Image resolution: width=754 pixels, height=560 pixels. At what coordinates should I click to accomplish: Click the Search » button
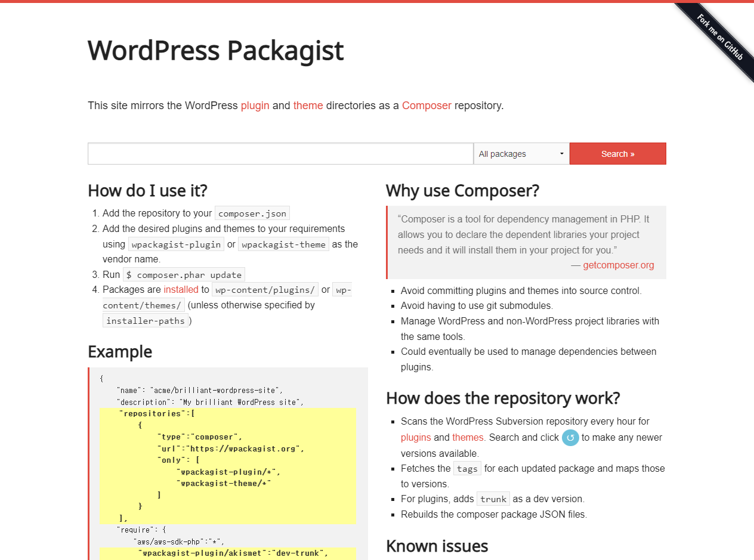618,154
